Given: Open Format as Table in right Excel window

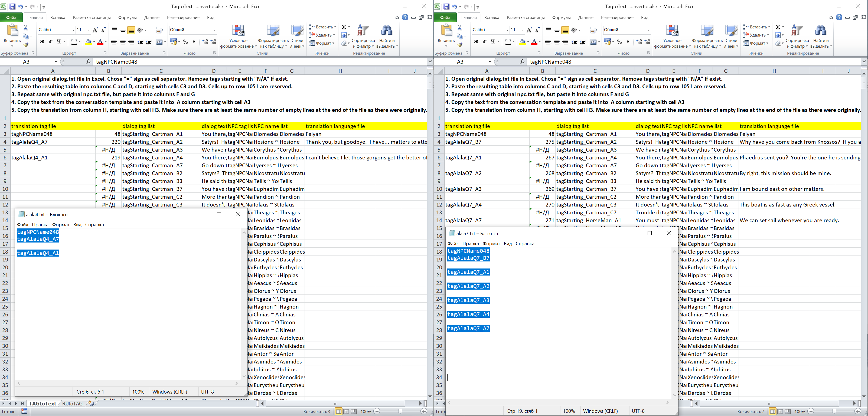Looking at the screenshot, I should pos(707,36).
